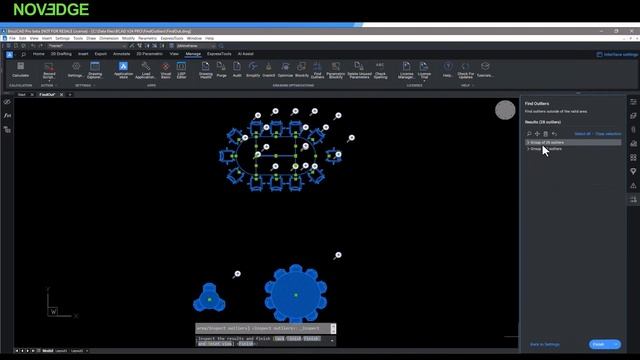Open the Application Store
Viewport: 640px width, 360px height.
pos(123,70)
